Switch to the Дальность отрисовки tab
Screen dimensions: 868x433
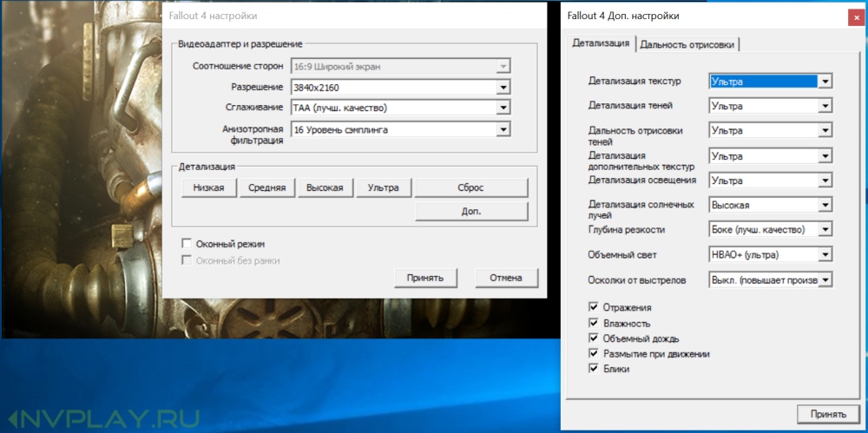tap(687, 45)
